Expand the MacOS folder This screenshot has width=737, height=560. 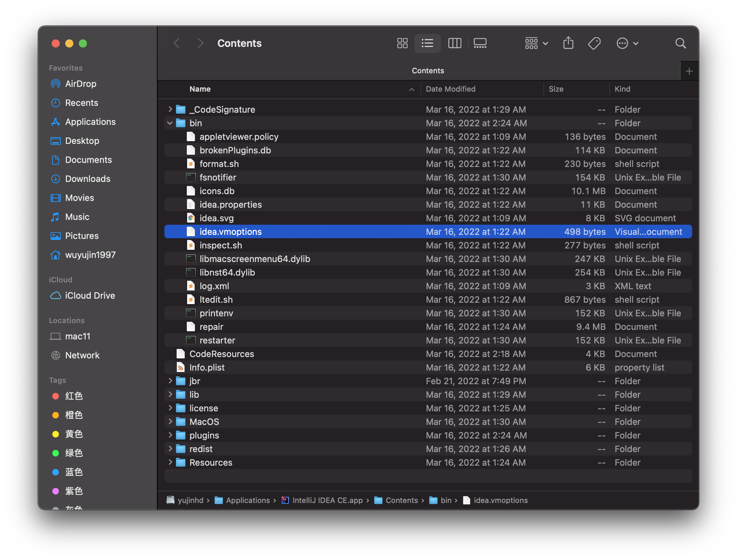[x=170, y=422]
